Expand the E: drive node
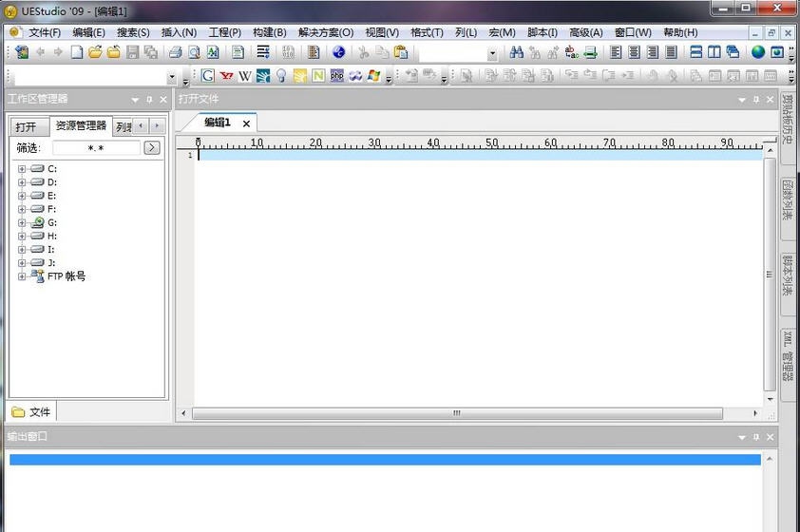 pos(22,196)
